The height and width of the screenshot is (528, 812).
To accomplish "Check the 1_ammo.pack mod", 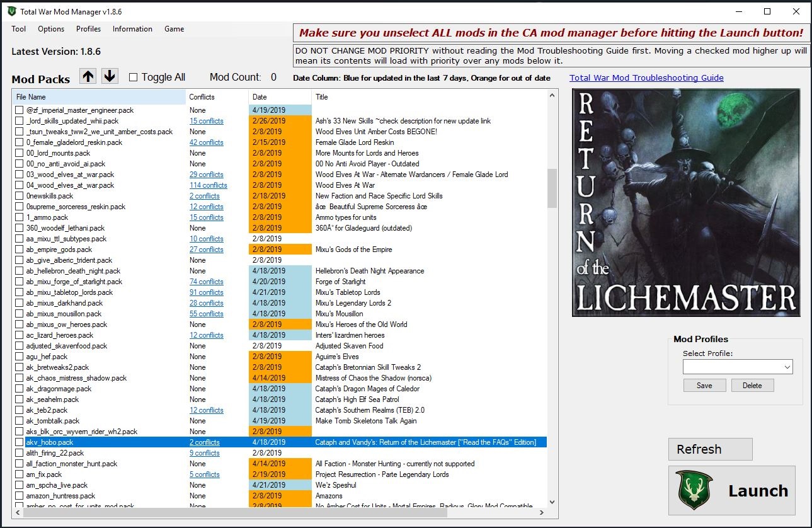I will [20, 217].
